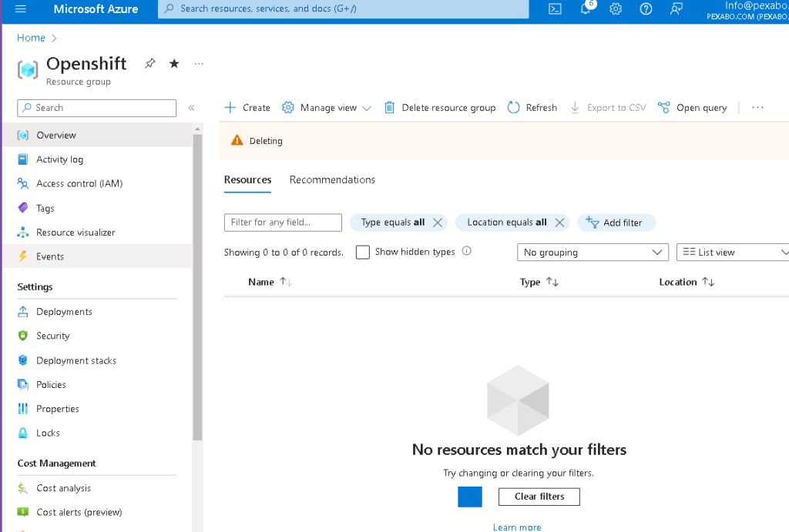
Task: Open Cost alerts (preview)
Action: click(x=97, y=513)
